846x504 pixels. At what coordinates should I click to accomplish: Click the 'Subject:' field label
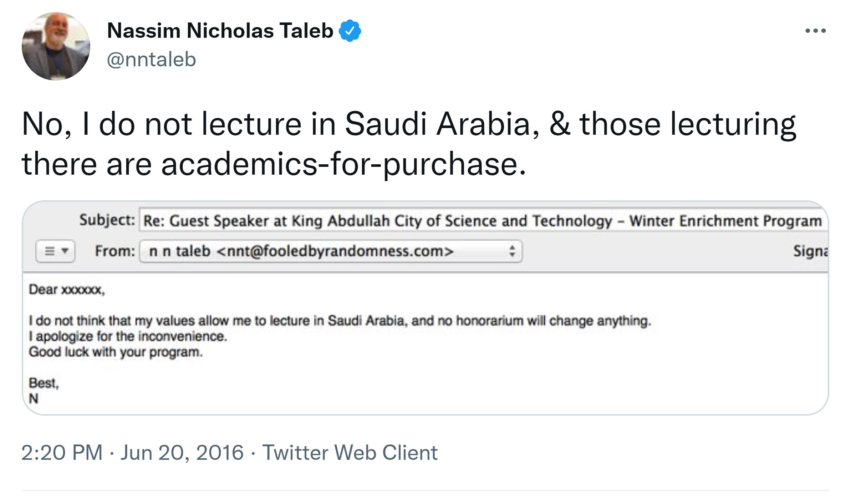107,220
